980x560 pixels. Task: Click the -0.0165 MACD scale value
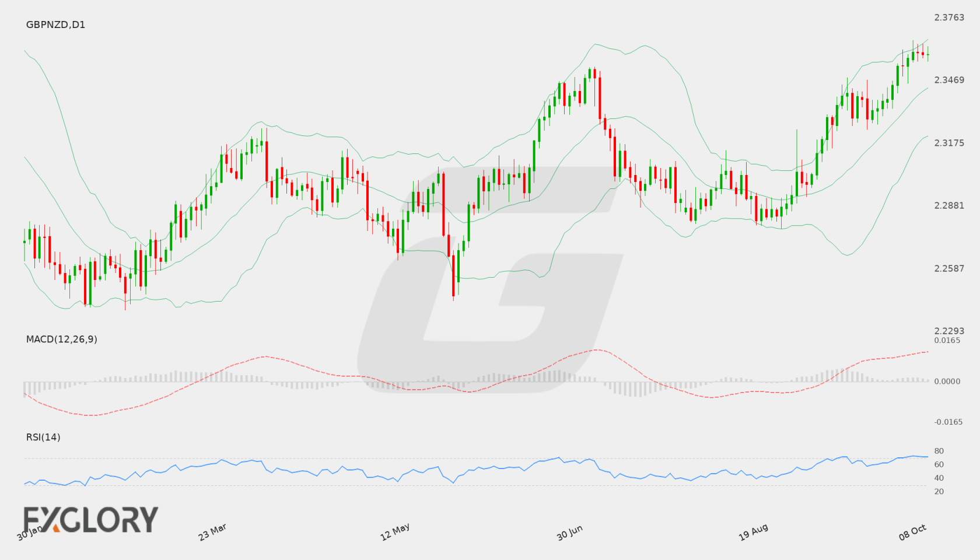(949, 422)
